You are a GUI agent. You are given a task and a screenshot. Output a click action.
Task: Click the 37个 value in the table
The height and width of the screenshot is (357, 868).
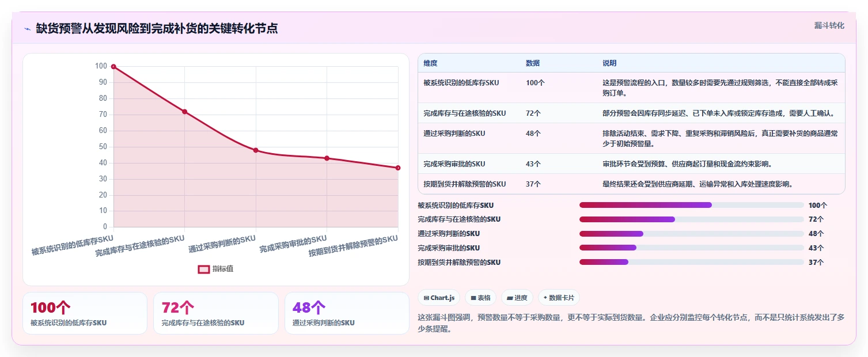coord(533,184)
